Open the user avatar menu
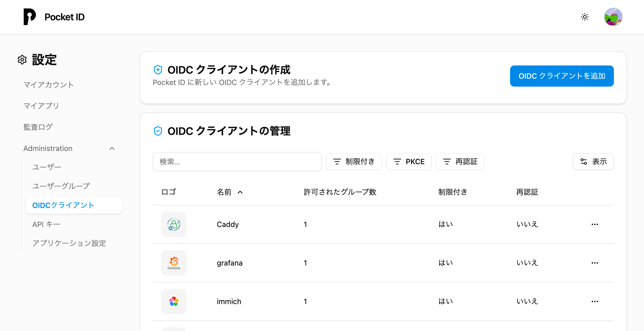644x331 pixels. 613,17
